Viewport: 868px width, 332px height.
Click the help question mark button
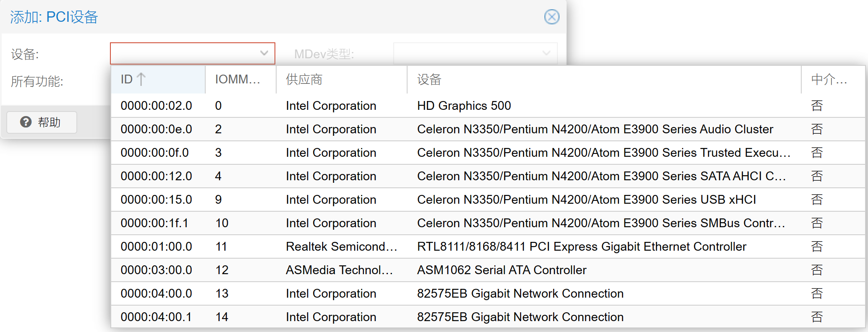42,122
